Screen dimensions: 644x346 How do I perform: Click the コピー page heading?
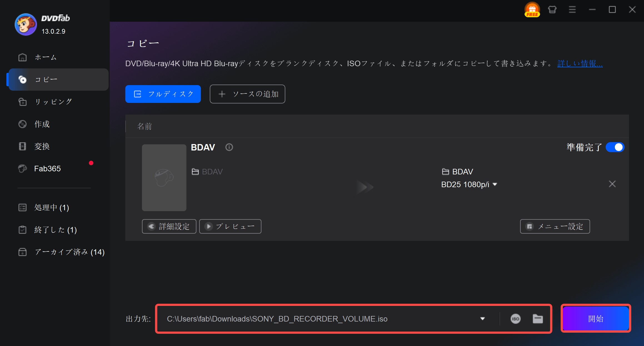coord(143,44)
